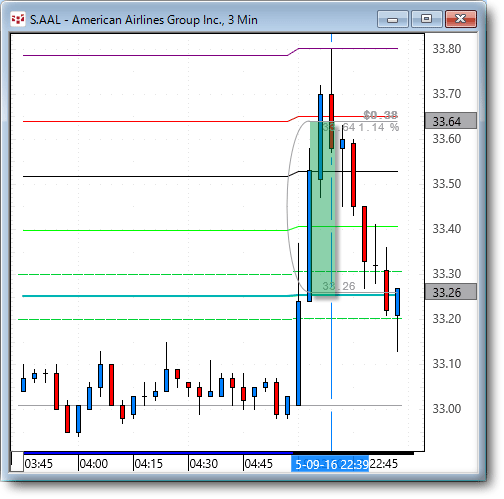504x499 pixels.
Task: Click the 04:00 time axis label
Action: point(94,464)
